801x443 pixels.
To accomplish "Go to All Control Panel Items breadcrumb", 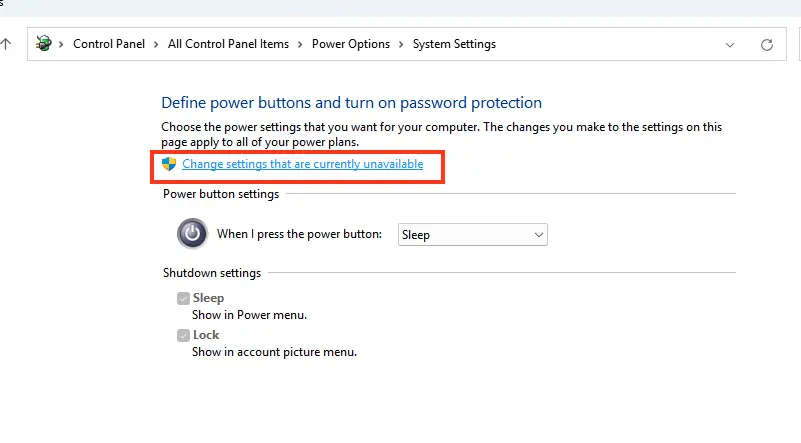I will click(228, 44).
